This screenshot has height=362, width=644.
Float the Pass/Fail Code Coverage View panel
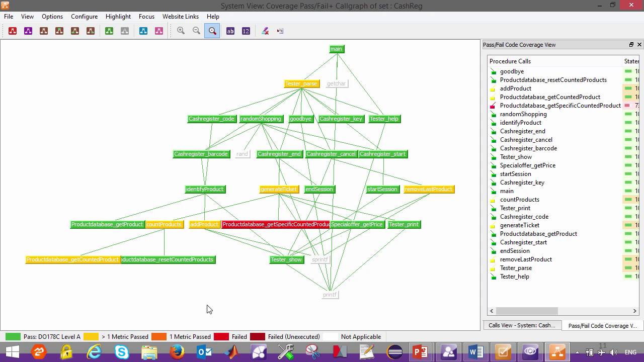coord(631,45)
